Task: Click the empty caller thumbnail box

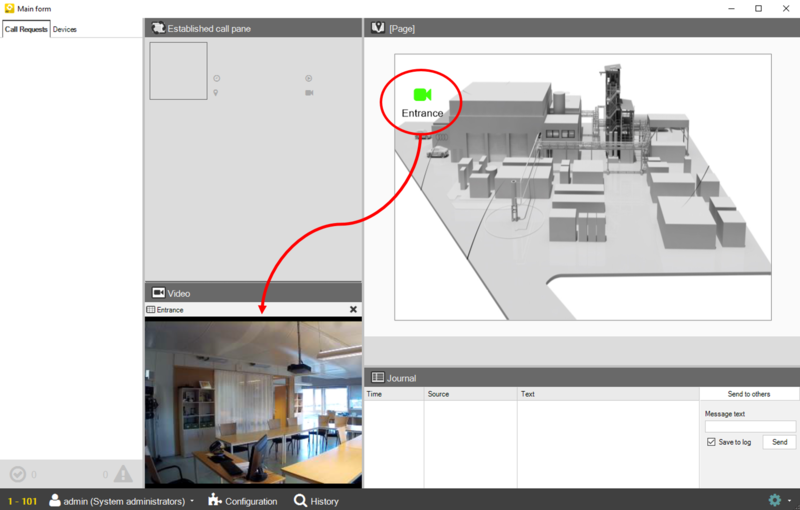Action: click(179, 71)
